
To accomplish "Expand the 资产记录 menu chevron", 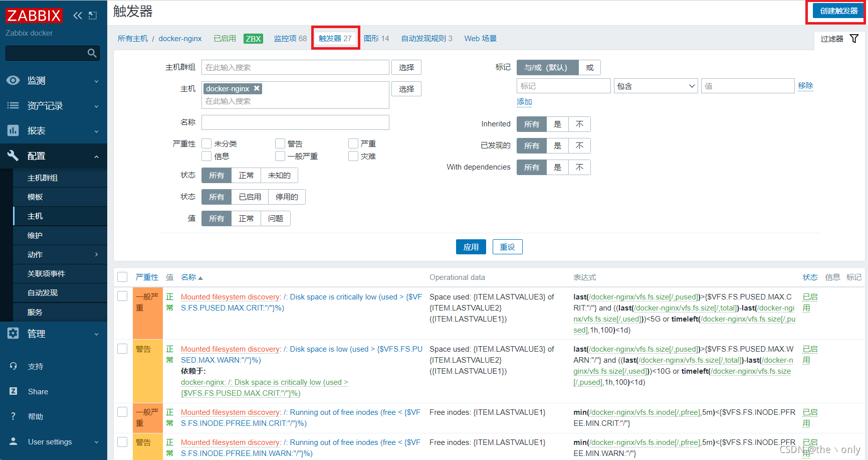I will 97,106.
